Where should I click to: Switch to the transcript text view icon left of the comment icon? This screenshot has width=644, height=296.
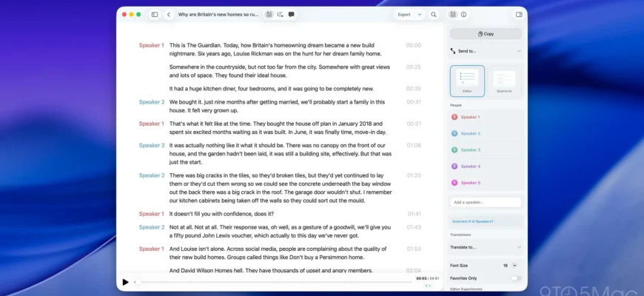(269, 14)
